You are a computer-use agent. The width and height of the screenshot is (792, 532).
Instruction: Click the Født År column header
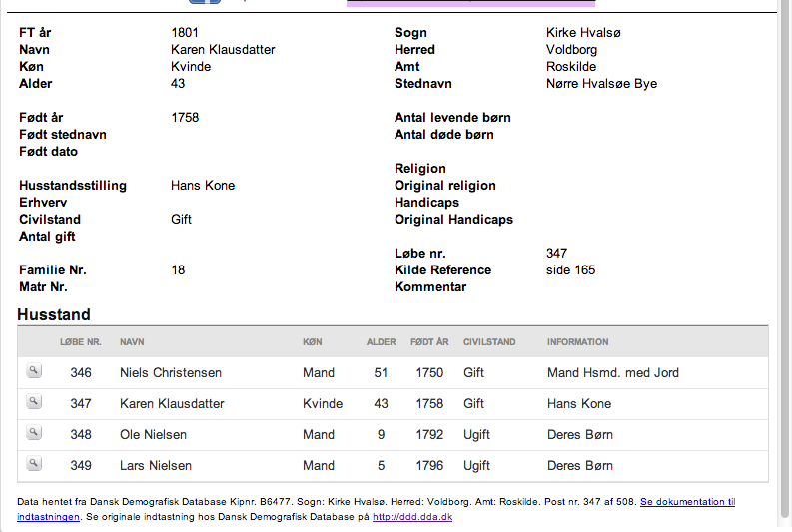(429, 342)
